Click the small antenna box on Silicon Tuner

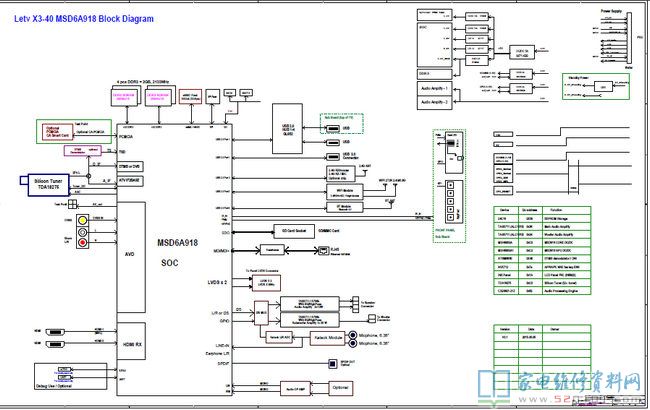pyautogui.click(x=23, y=180)
